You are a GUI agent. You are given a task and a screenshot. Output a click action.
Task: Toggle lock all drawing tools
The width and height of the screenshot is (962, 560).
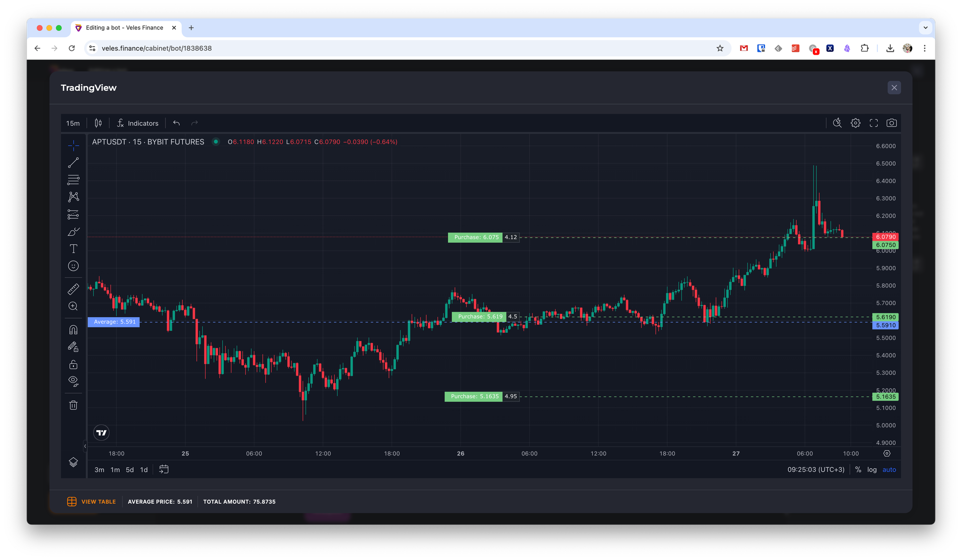(x=73, y=364)
